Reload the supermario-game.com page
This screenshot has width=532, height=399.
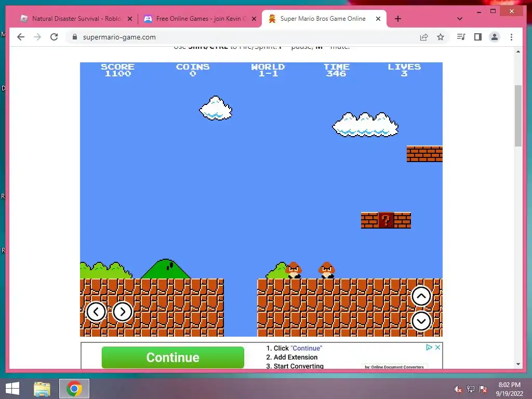54,37
